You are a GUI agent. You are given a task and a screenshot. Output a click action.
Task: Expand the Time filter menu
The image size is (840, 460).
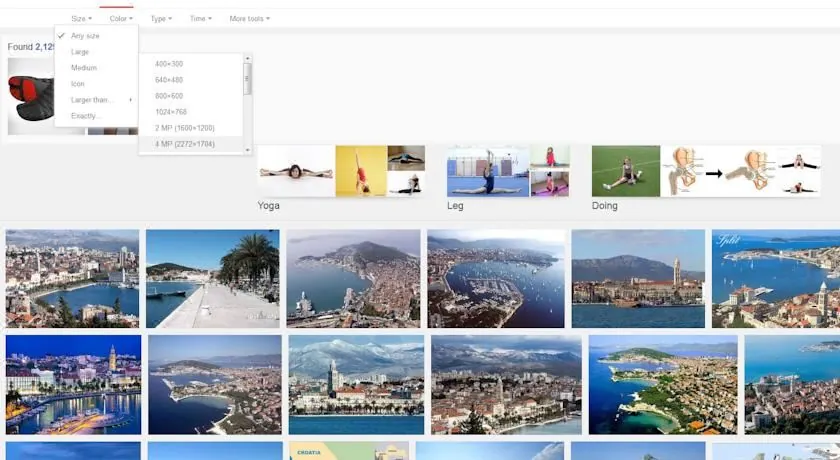(201, 19)
